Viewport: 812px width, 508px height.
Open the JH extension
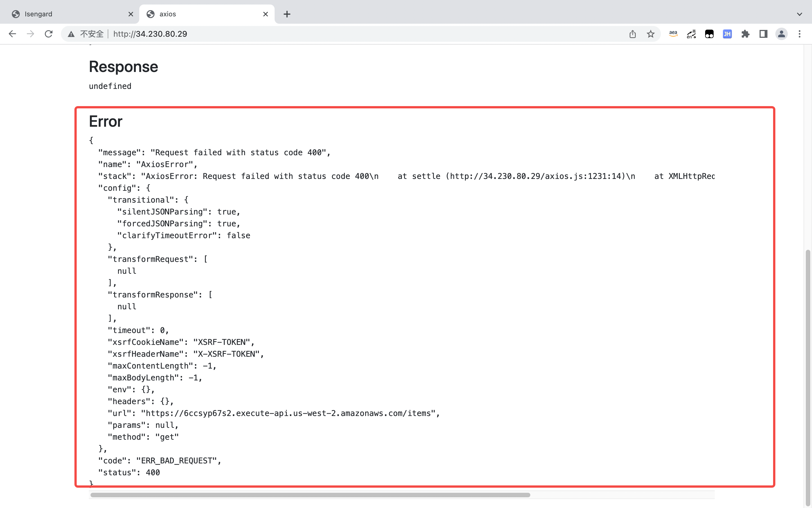pyautogui.click(x=727, y=34)
